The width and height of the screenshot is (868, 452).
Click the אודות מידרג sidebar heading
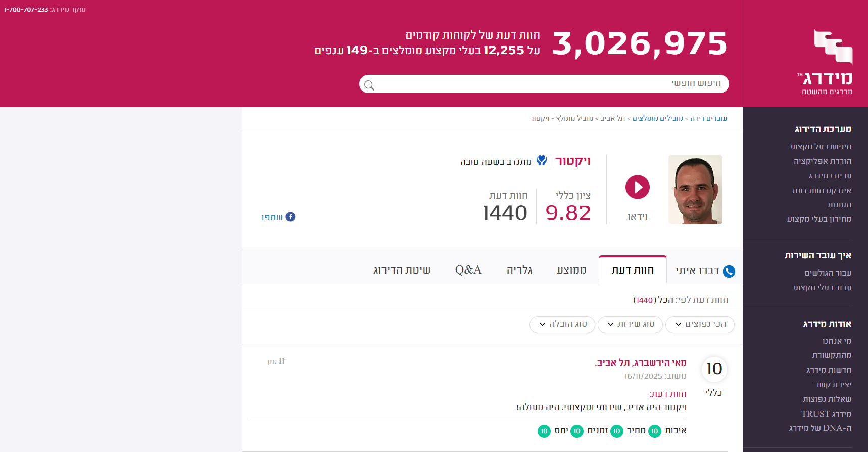tap(827, 324)
